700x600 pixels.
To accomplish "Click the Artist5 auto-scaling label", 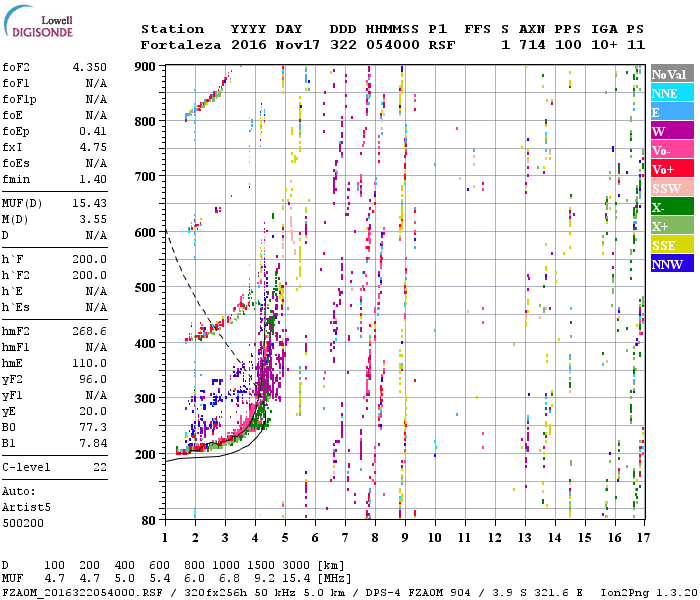I will click(26, 508).
